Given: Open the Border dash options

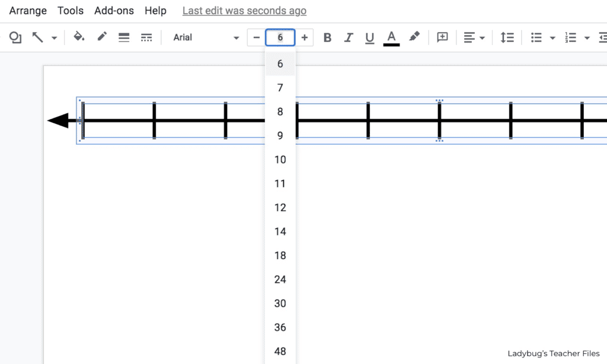Looking at the screenshot, I should click(146, 37).
